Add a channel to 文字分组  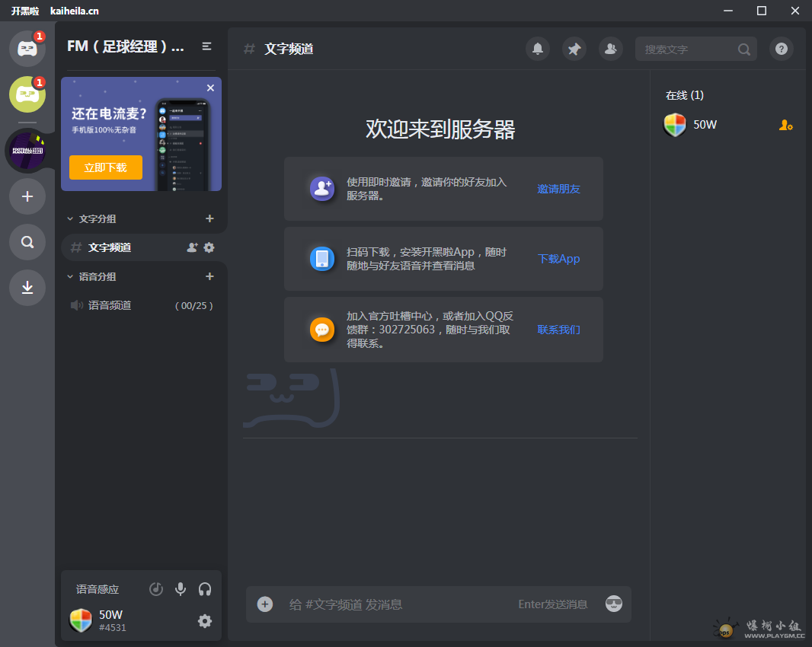coord(209,218)
